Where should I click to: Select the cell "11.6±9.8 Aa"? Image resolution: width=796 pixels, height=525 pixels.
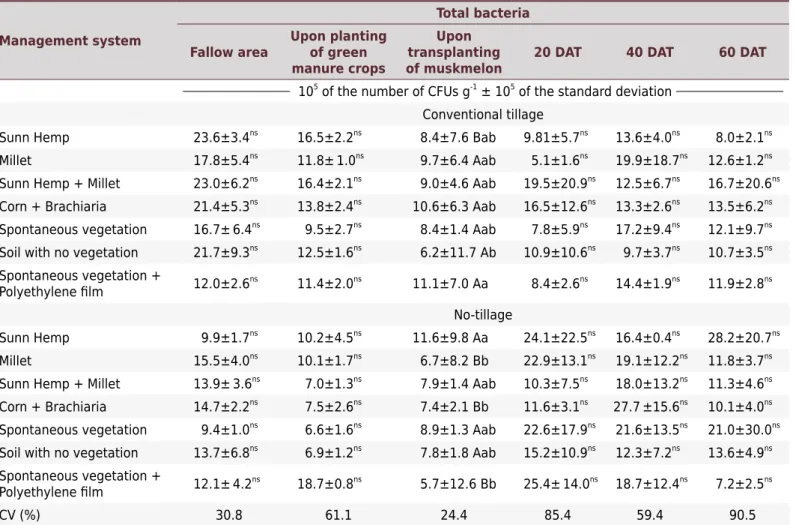tap(450, 338)
